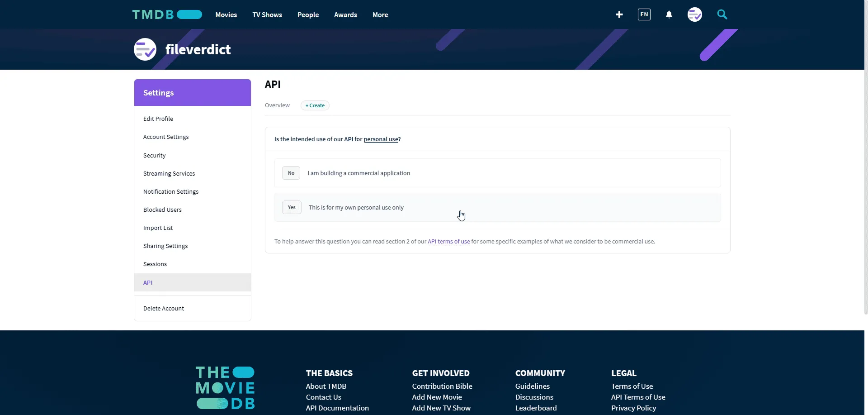
Task: Open the user avatar menu in header
Action: [x=695, y=14]
